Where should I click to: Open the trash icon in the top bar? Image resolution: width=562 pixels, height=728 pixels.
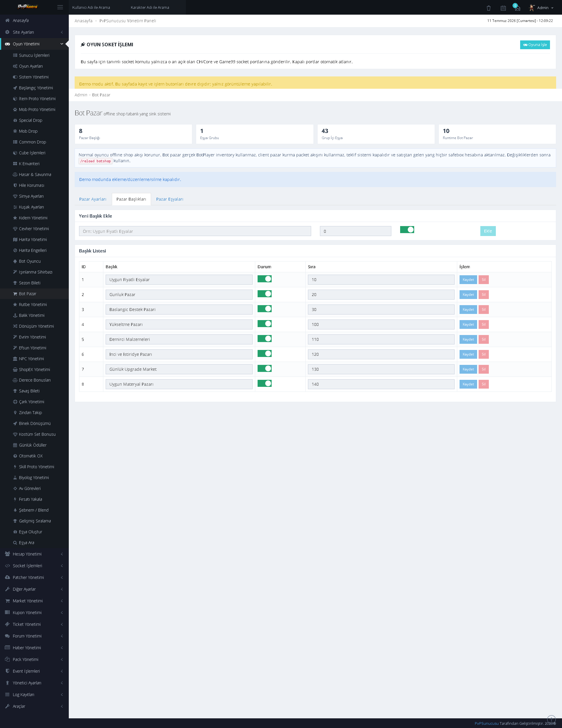[488, 8]
